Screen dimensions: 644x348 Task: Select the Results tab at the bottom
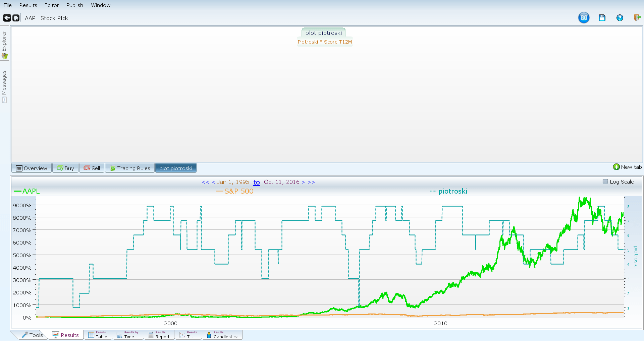pyautogui.click(x=65, y=335)
